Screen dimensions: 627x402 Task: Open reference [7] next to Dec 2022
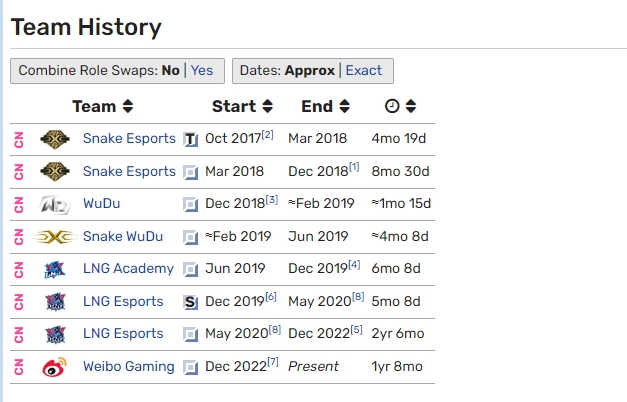(273, 362)
